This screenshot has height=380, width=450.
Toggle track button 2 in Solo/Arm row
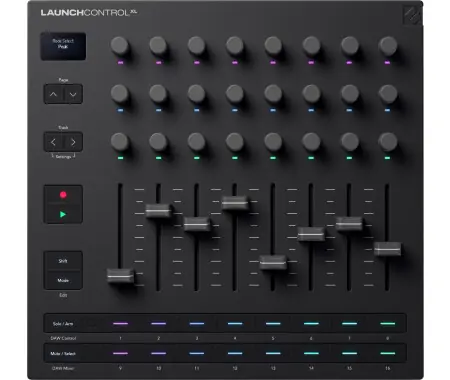point(159,324)
